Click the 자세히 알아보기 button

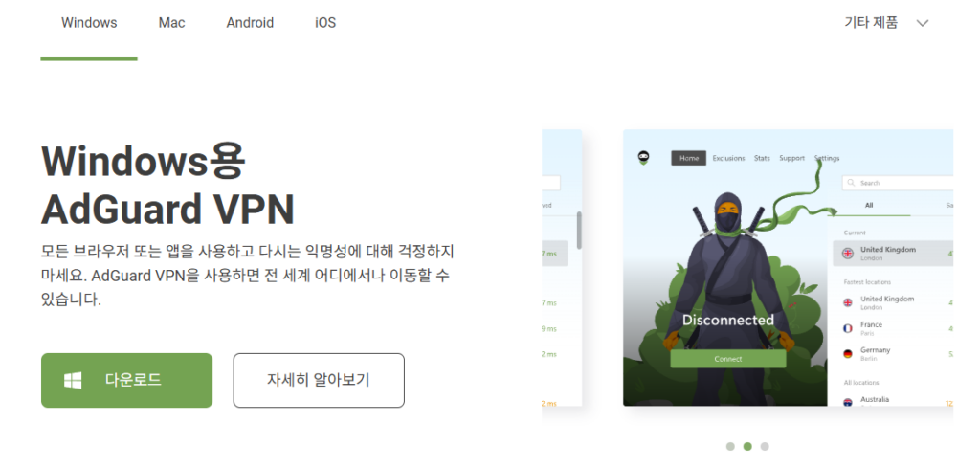click(x=319, y=380)
